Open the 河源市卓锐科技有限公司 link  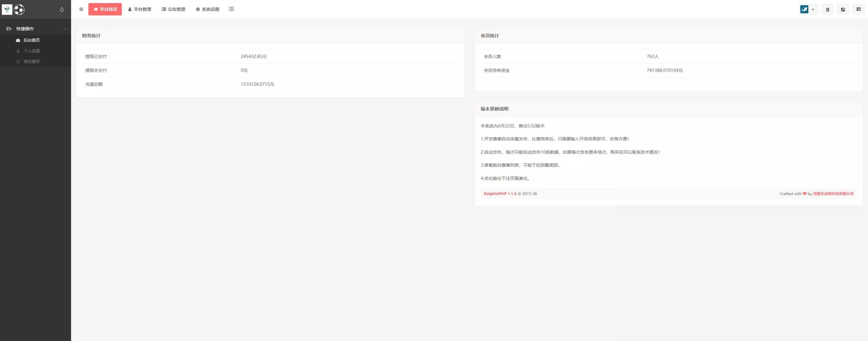coord(833,194)
